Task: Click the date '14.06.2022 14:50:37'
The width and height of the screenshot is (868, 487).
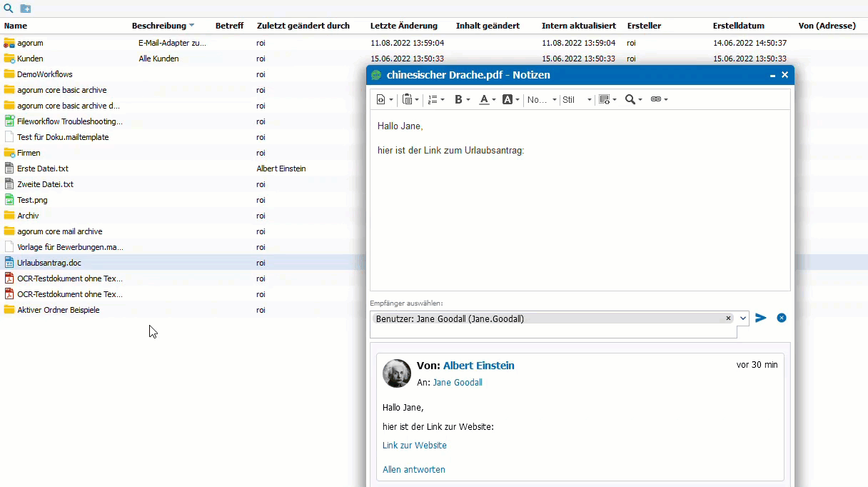Action: coord(750,43)
